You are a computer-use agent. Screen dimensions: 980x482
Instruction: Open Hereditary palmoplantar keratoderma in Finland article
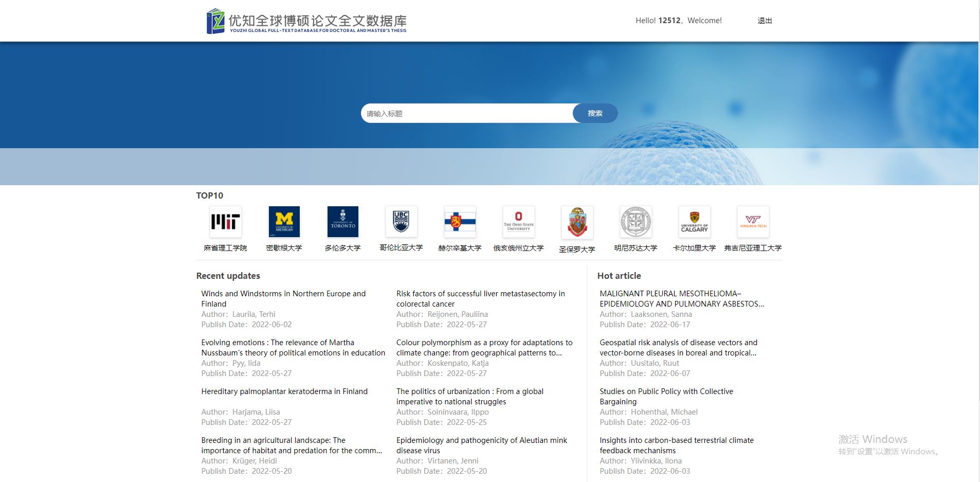click(284, 391)
